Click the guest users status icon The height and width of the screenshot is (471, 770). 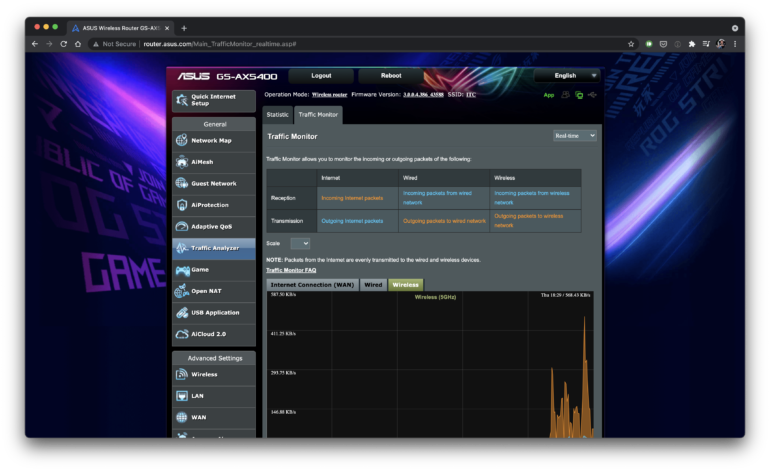pos(565,95)
